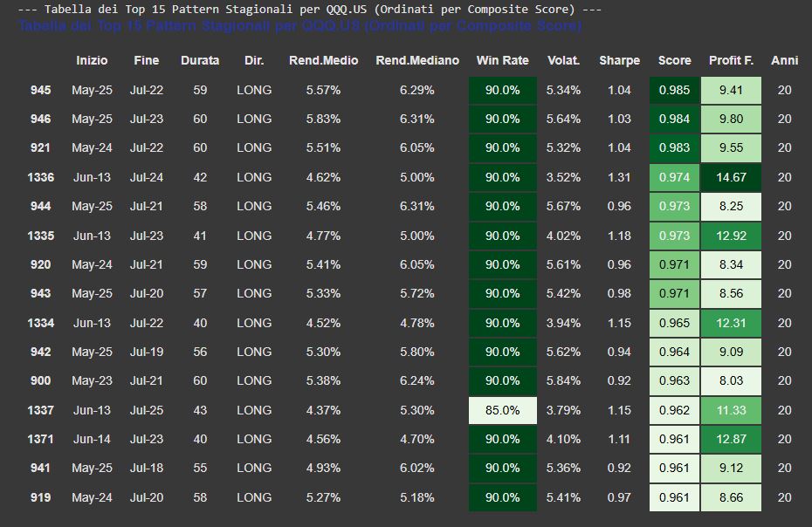Screen dimensions: 812x527
Task: Click the Rend.Mediano value 6.29%
Action: pyautogui.click(x=417, y=90)
